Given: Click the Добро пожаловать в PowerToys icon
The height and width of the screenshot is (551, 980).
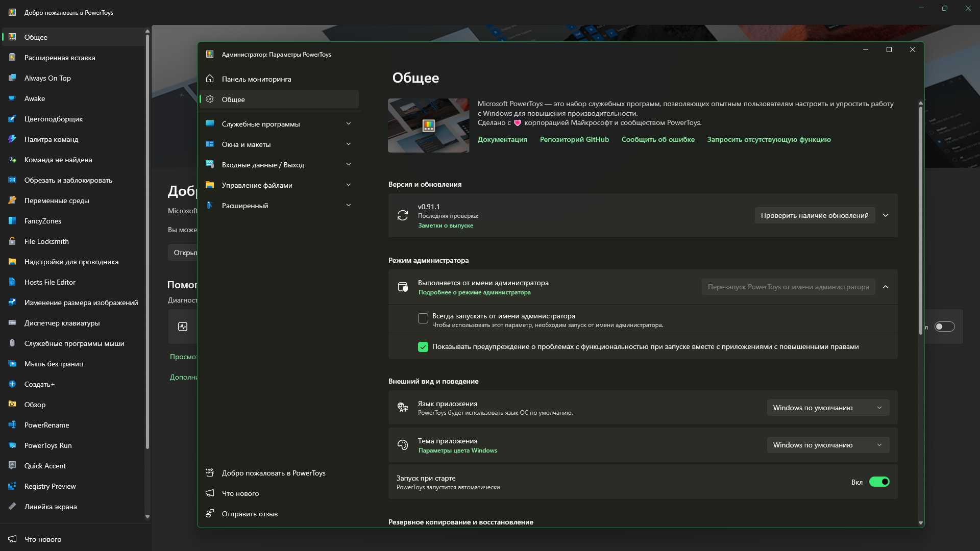Looking at the screenshot, I should (210, 472).
